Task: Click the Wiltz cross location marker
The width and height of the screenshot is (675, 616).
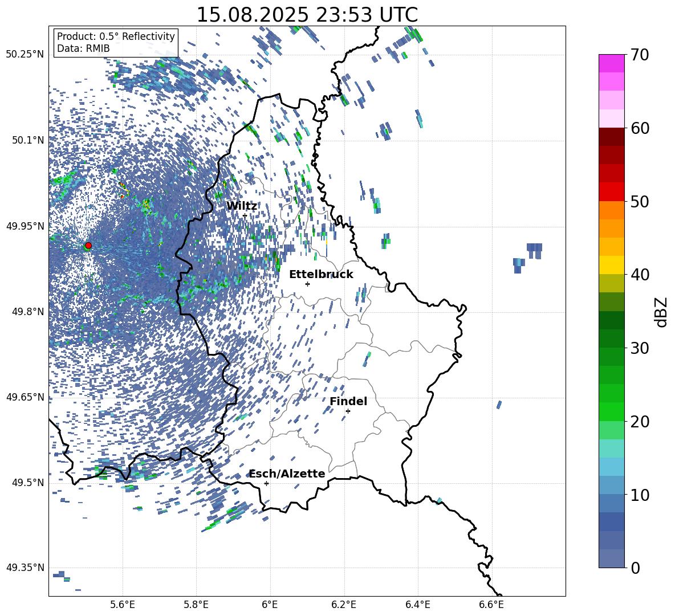Action: [x=245, y=215]
